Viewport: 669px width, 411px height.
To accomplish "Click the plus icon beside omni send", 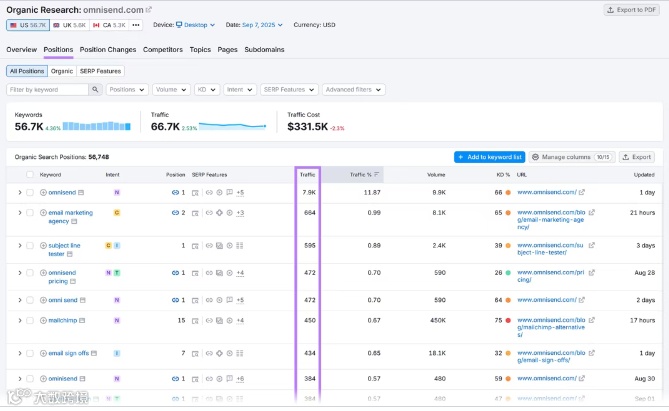I will [x=43, y=300].
